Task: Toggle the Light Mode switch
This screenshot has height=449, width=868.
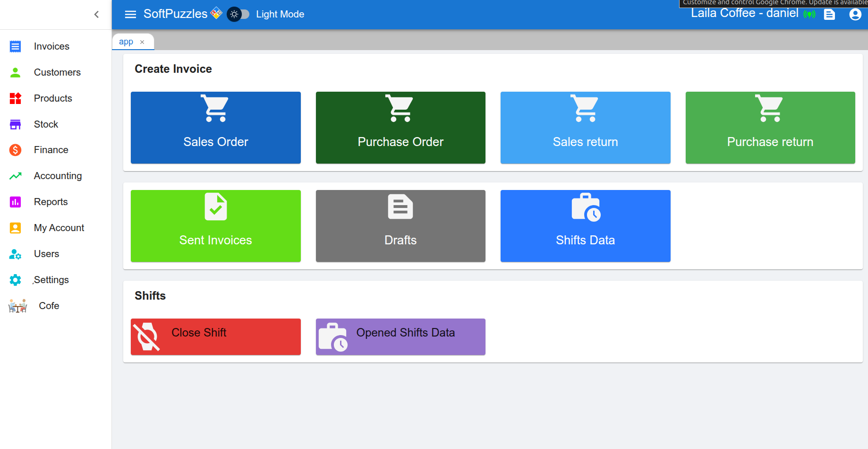Action: pos(238,14)
